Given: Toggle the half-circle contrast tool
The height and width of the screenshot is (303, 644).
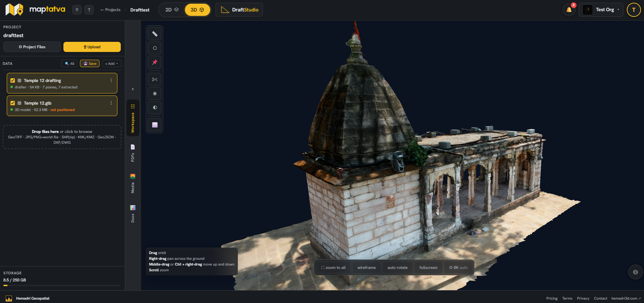Looking at the screenshot, I should (x=155, y=108).
